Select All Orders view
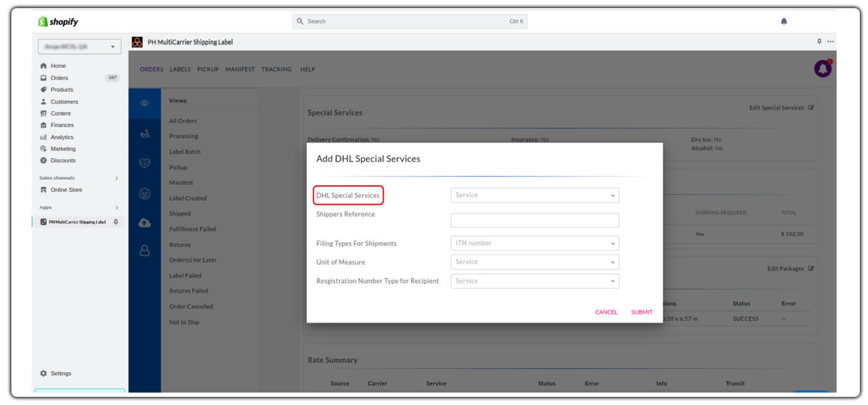868x405 pixels. tap(183, 121)
